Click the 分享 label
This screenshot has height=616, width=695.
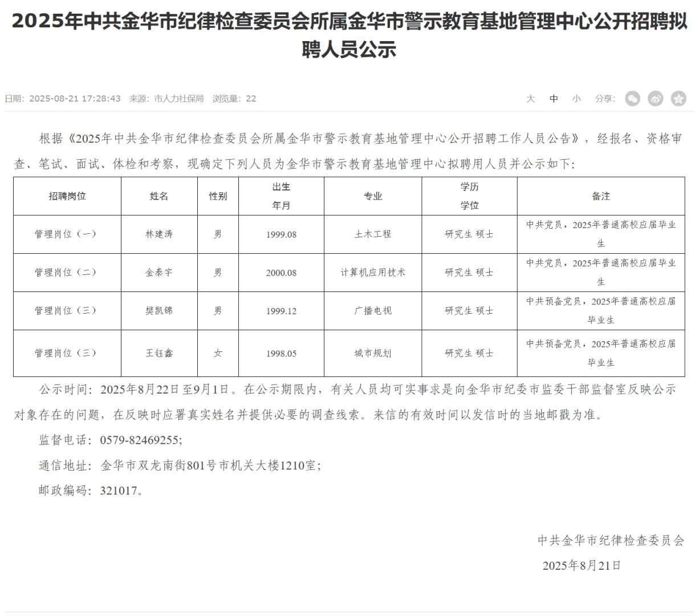(604, 99)
